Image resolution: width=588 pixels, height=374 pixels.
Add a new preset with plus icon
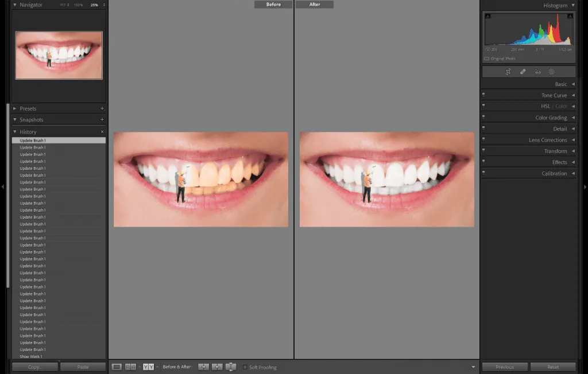[102, 108]
